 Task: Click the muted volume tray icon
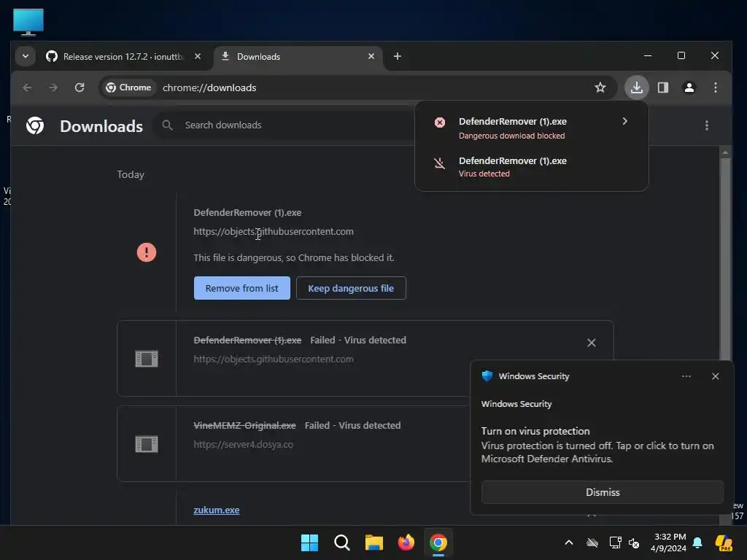click(x=634, y=542)
